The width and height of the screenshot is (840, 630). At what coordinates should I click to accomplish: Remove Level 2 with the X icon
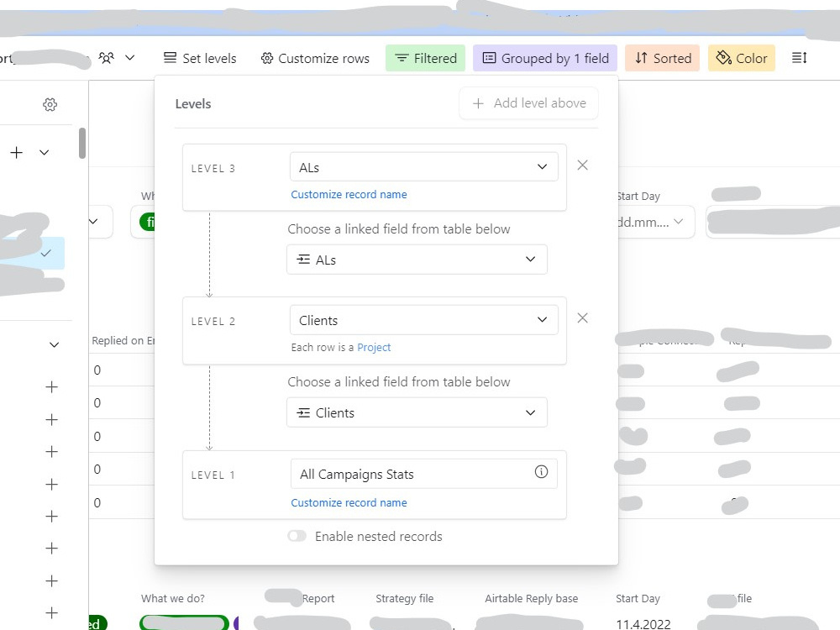click(582, 318)
